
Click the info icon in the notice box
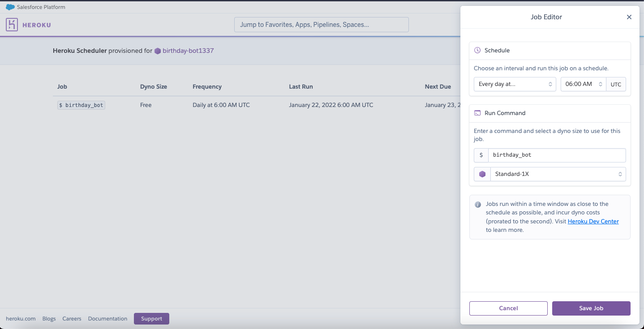[478, 205]
